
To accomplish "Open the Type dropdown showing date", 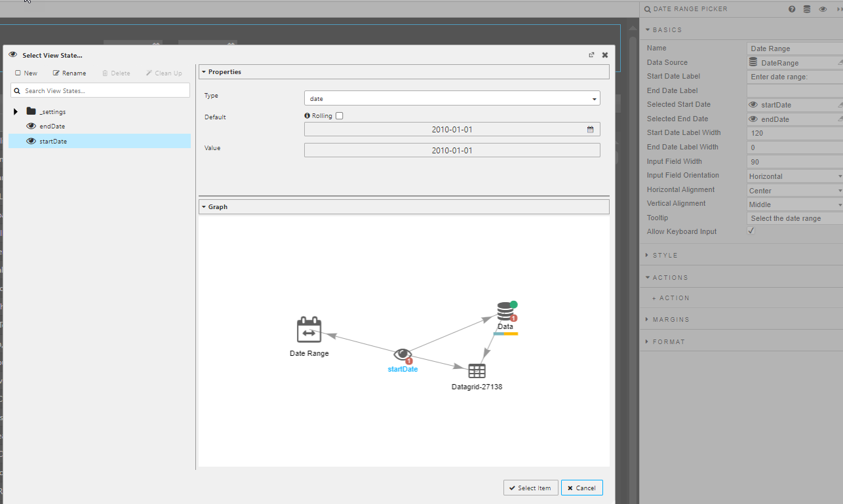I will click(452, 98).
